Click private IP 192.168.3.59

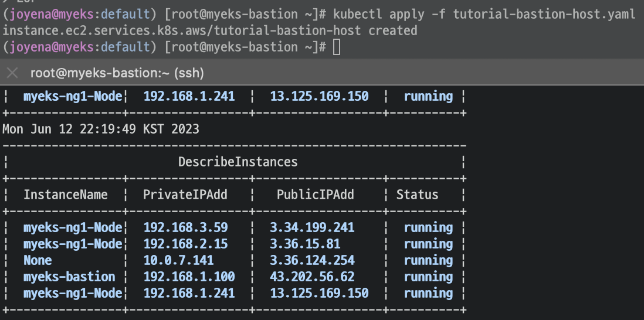185,227
